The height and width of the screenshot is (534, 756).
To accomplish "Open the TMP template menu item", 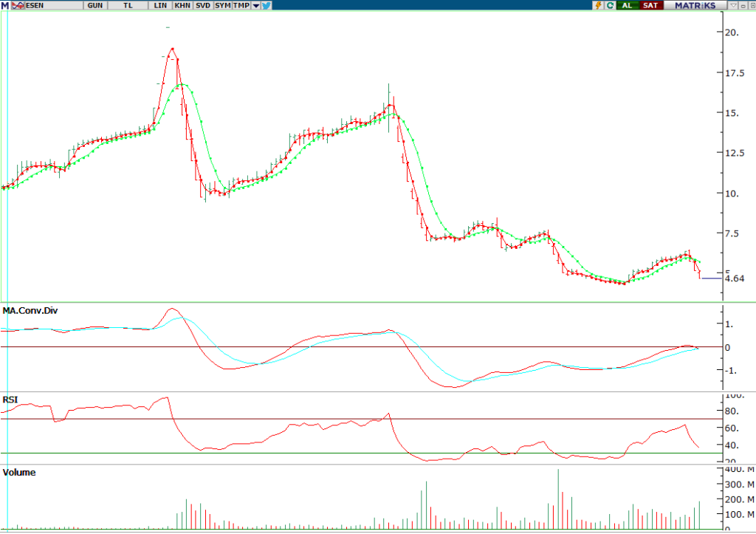I will point(241,5).
